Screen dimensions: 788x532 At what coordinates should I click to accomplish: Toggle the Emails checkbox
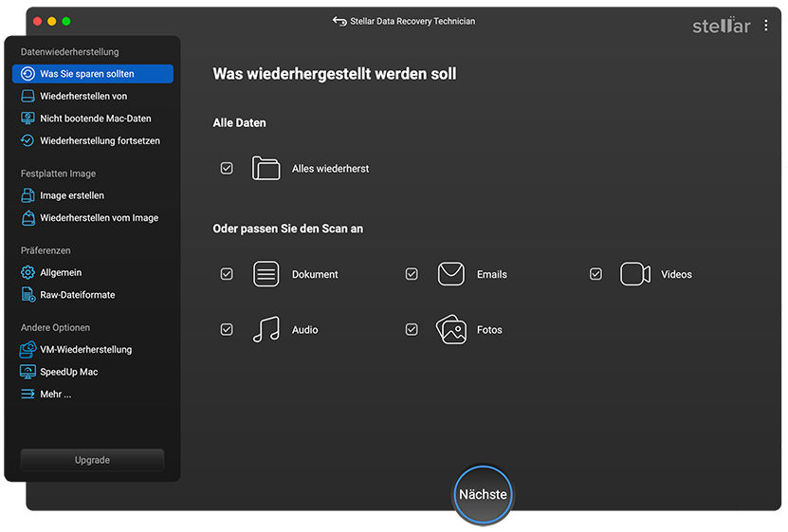pyautogui.click(x=412, y=274)
